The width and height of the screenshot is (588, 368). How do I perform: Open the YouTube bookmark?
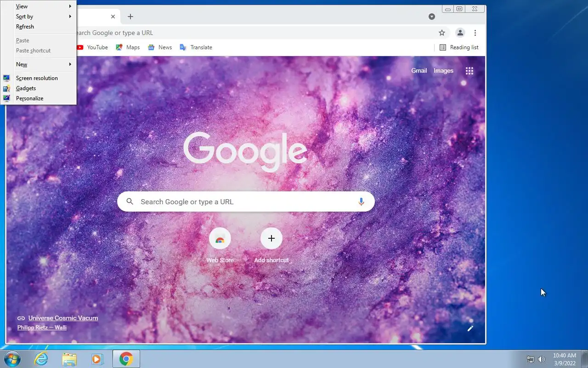click(92, 47)
